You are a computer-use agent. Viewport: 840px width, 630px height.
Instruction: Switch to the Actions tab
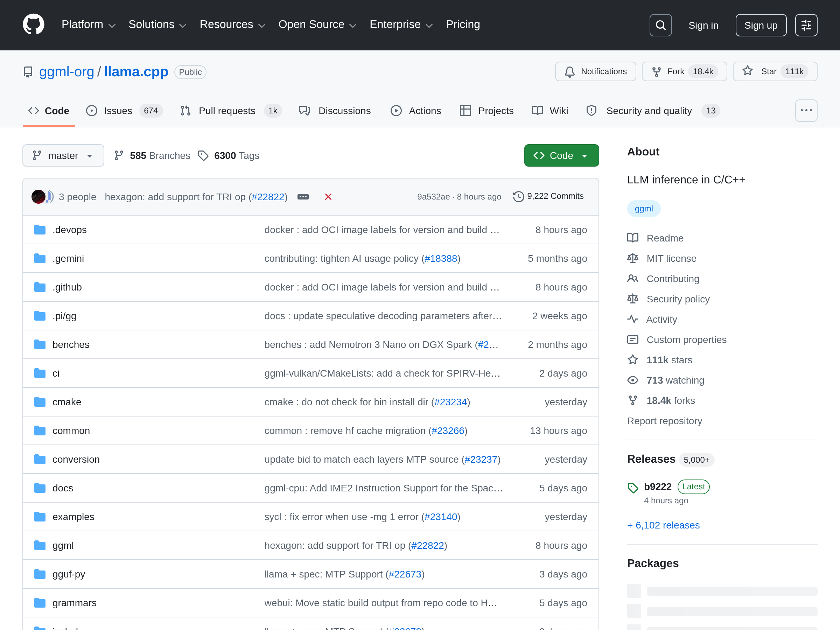[x=416, y=111]
